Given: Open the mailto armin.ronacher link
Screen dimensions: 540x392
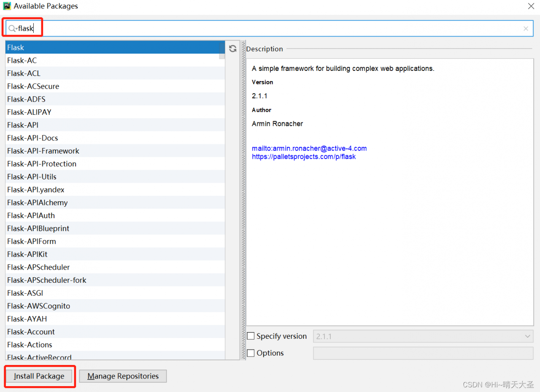Looking at the screenshot, I should tap(309, 149).
